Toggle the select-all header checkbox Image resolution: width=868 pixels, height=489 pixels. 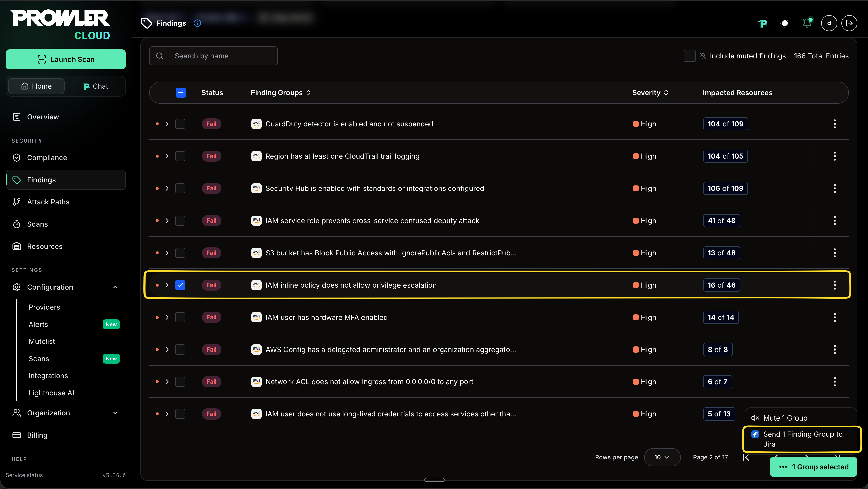[x=180, y=93]
